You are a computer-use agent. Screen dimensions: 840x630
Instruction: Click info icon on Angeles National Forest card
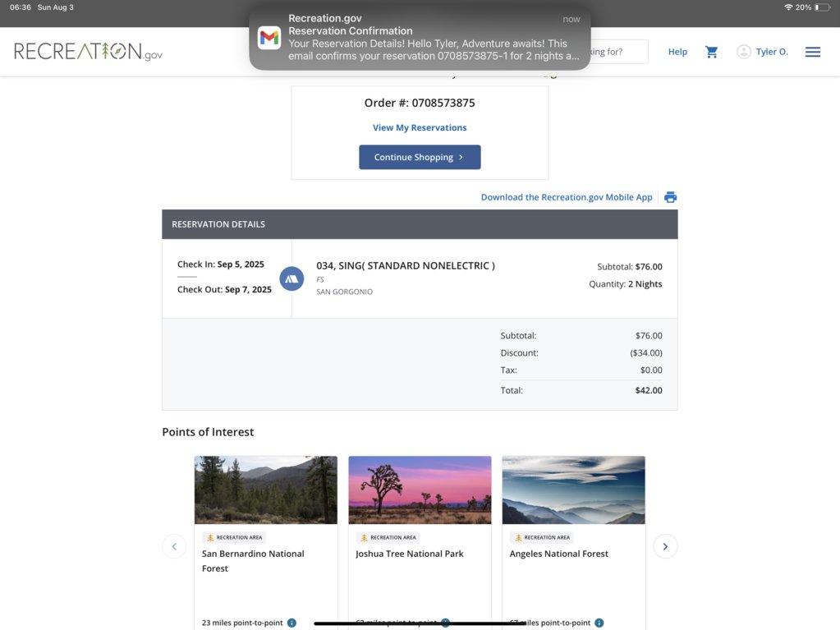[599, 623]
